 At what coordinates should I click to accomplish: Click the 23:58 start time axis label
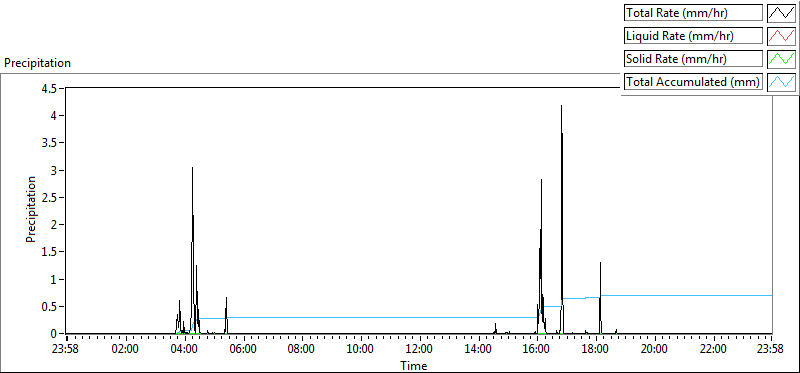pos(66,350)
